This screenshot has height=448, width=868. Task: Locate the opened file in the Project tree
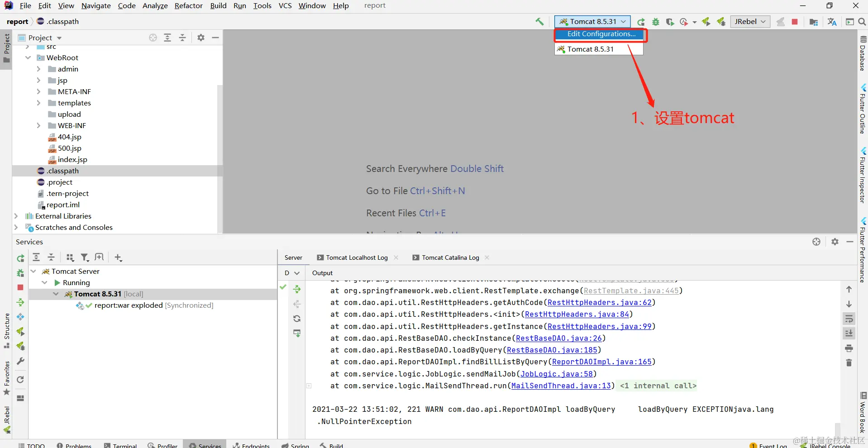(153, 38)
